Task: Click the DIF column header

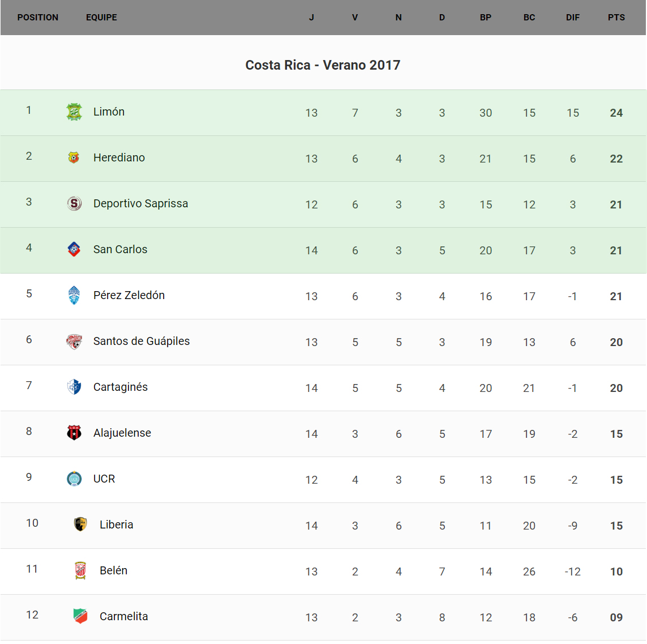Action: tap(572, 18)
